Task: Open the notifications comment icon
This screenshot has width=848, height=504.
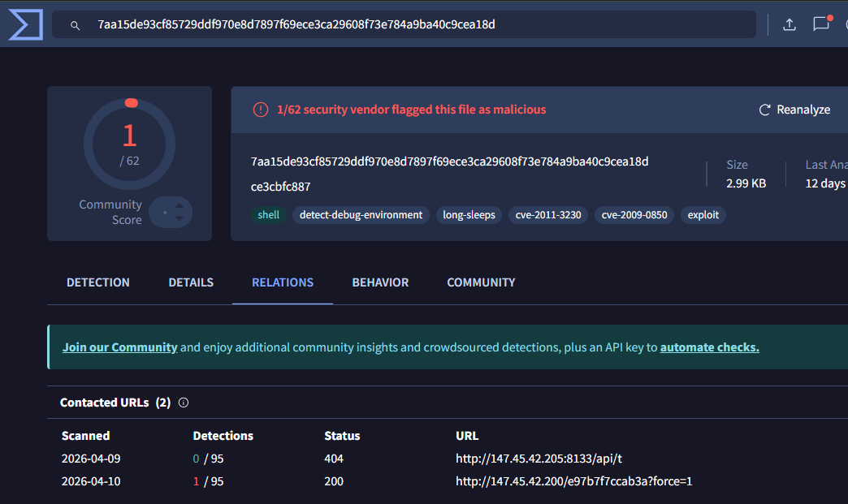Action: click(821, 24)
